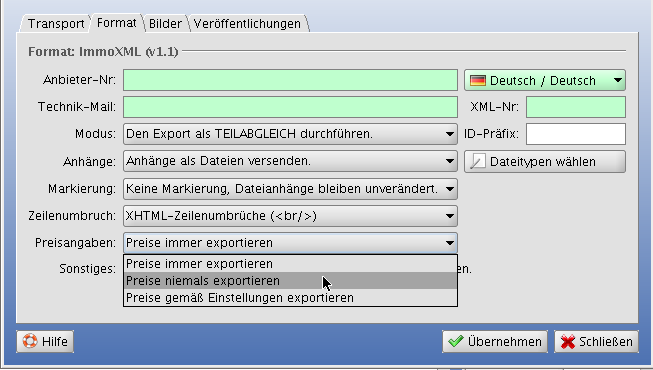The width and height of the screenshot is (653, 370).
Task: Click into the Anbieter-Nr input field
Action: point(290,80)
